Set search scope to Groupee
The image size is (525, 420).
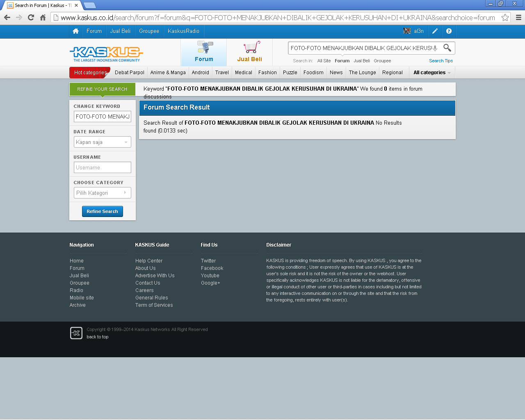[382, 61]
